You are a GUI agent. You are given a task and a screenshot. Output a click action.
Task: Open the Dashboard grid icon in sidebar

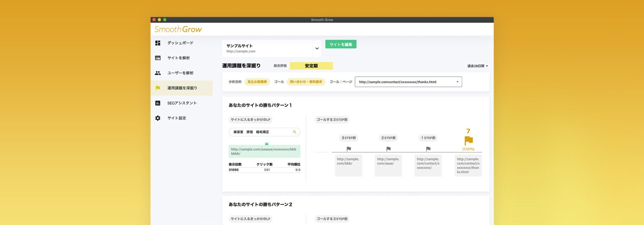pos(157,43)
